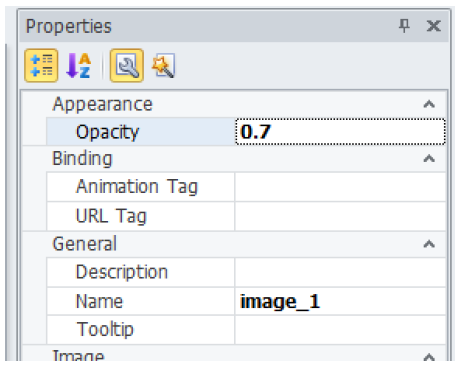The image size is (458, 375).
Task: Collapse the General category
Action: coord(429,244)
